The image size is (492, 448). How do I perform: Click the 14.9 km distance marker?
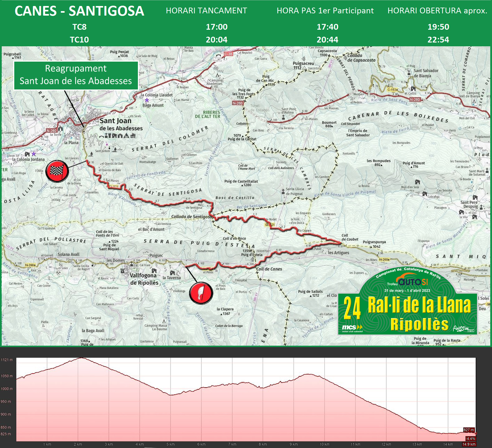tap(469, 444)
